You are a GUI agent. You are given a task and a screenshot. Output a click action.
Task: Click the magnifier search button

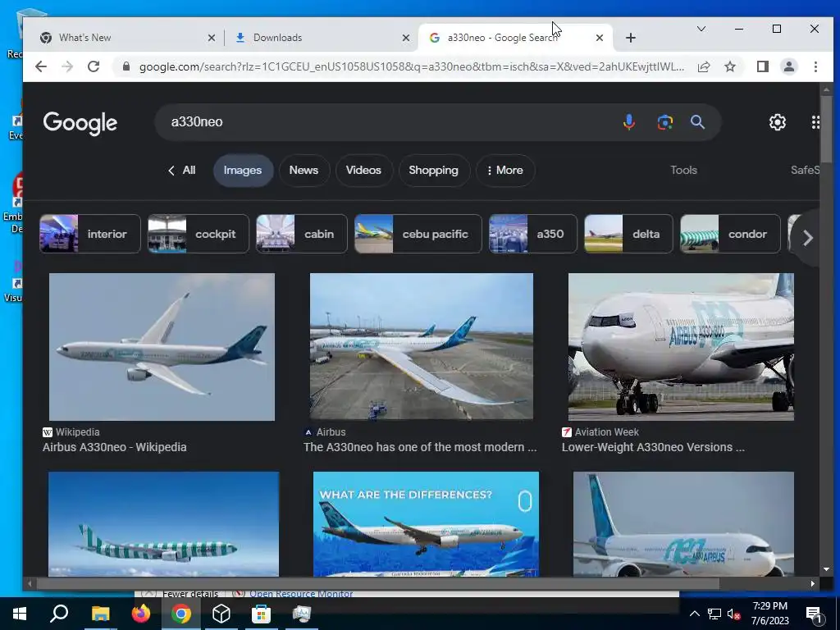point(697,122)
